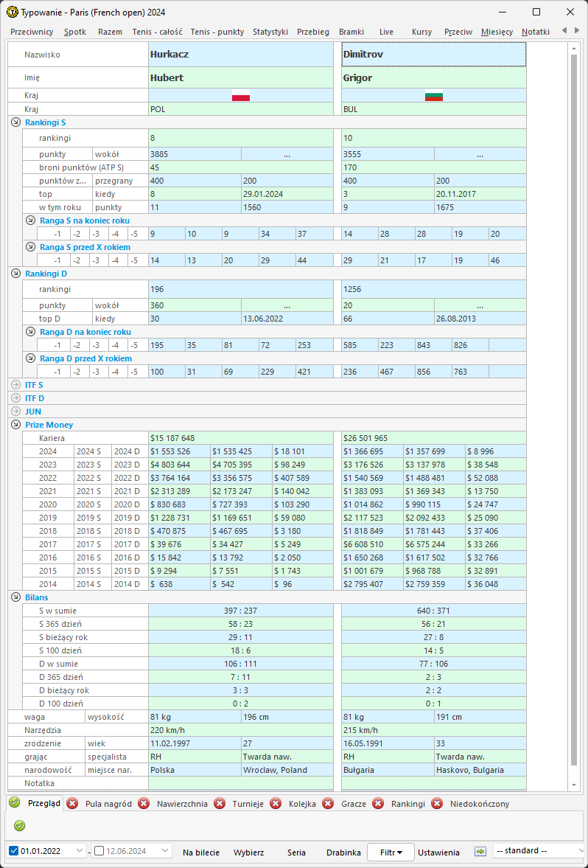The width and height of the screenshot is (588, 868).
Task: Open the Kursy tab
Action: coord(421,32)
